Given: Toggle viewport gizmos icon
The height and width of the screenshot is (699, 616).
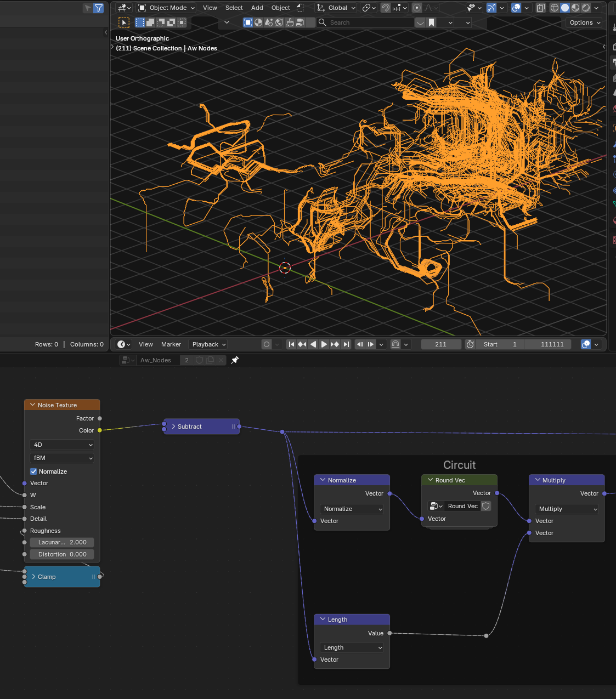Looking at the screenshot, I should (x=491, y=8).
